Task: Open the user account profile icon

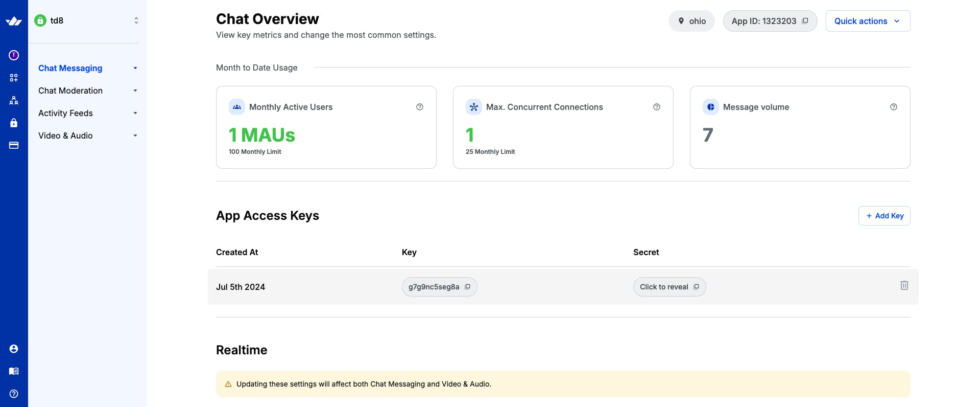Action: tap(14, 349)
